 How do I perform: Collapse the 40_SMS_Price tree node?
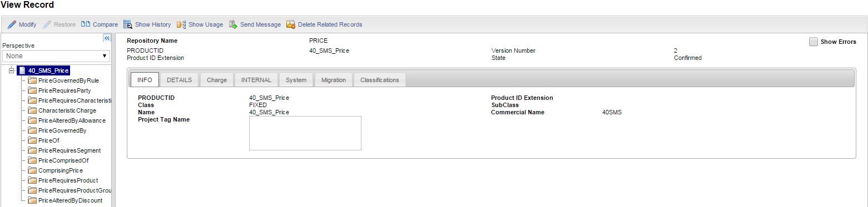(12, 70)
